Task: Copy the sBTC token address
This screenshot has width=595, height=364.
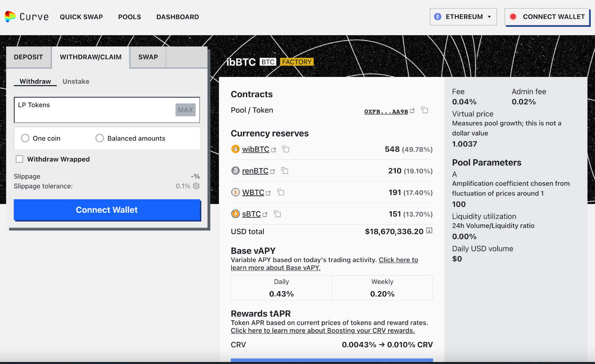Action: (277, 214)
